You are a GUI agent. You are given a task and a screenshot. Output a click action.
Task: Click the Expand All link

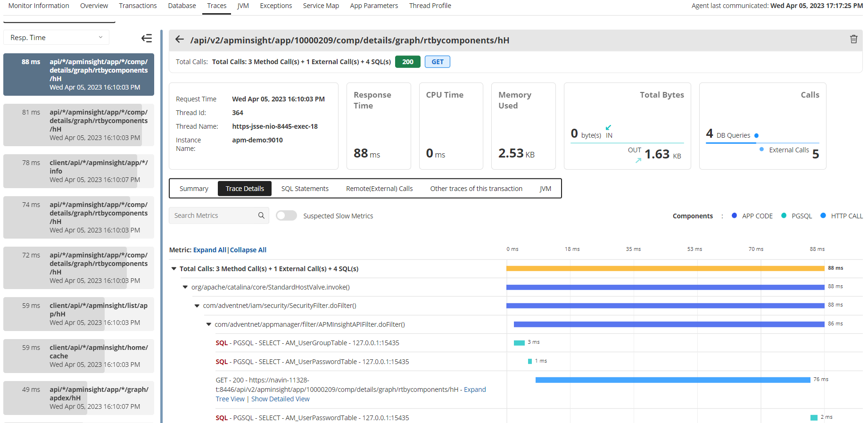209,250
